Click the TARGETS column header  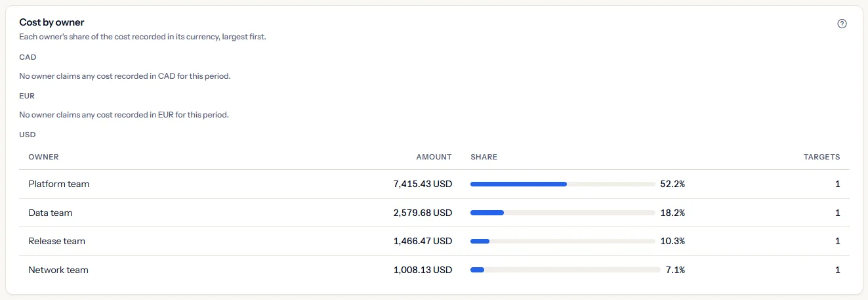click(822, 157)
